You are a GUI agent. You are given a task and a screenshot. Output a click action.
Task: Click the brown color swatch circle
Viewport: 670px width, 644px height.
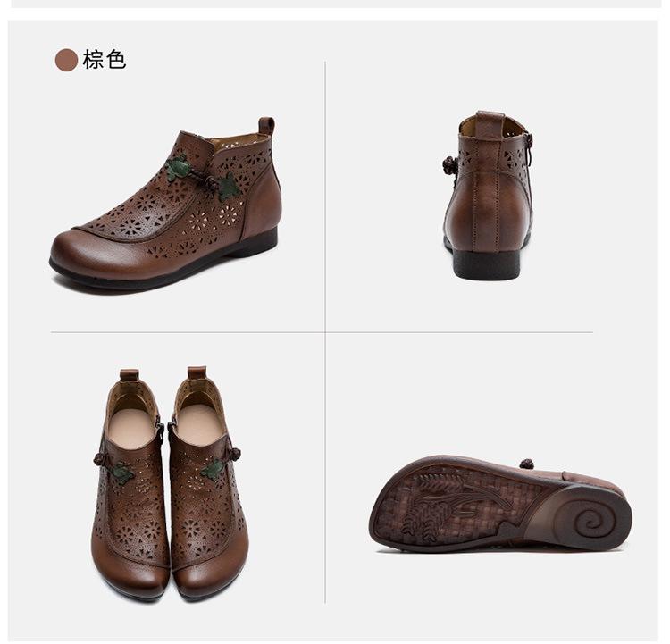coord(66,60)
